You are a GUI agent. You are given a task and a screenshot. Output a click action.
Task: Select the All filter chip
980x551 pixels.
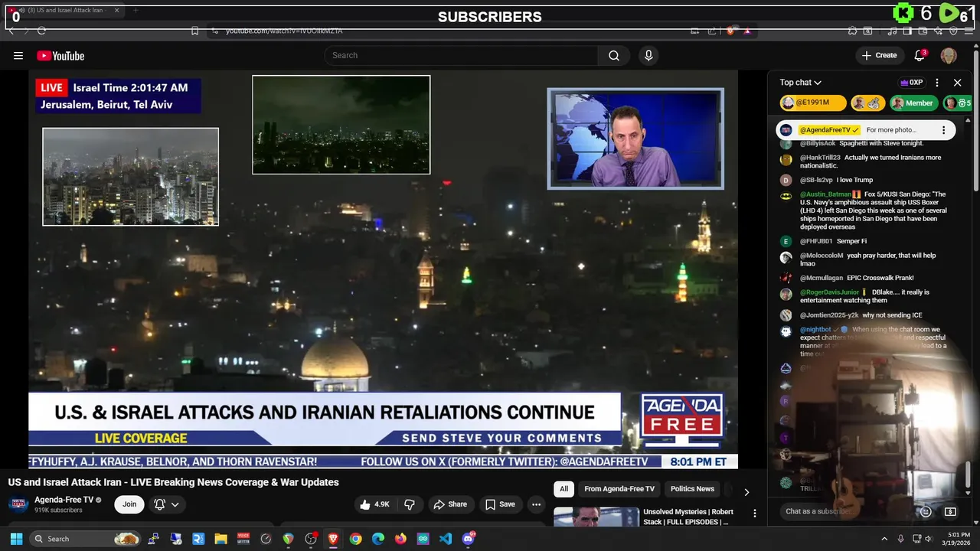(x=563, y=489)
